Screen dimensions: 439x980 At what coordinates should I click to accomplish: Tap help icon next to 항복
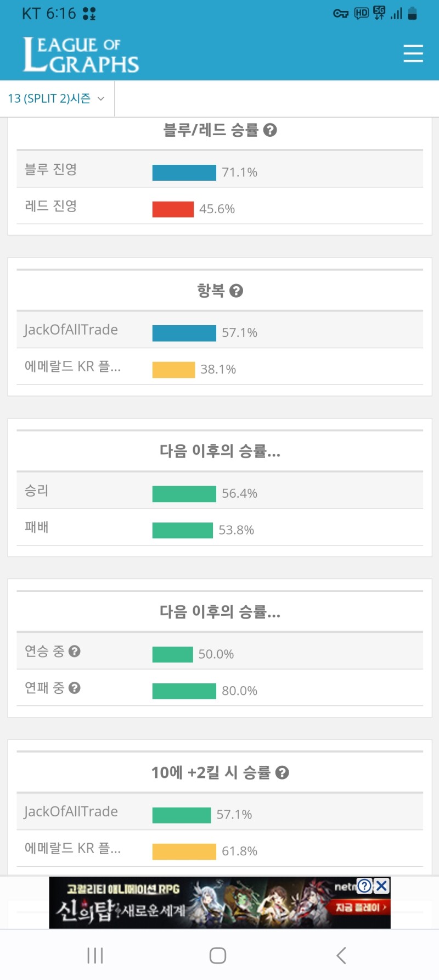pyautogui.click(x=236, y=291)
